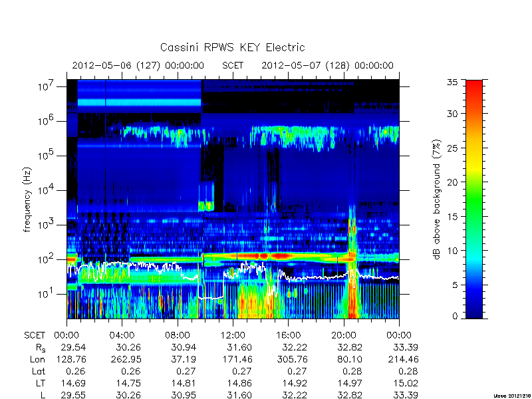532x399 pixels.
Task: Click the LT value 15.02
Action: pyautogui.click(x=405, y=384)
